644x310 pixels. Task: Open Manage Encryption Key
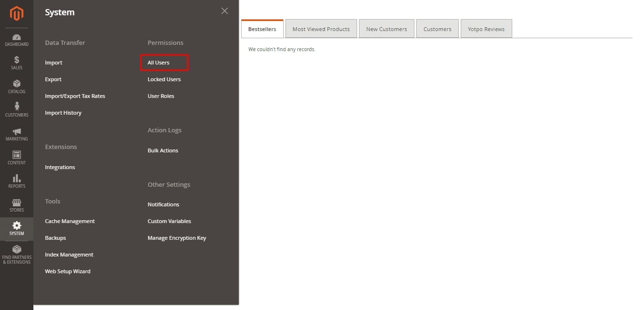[177, 238]
